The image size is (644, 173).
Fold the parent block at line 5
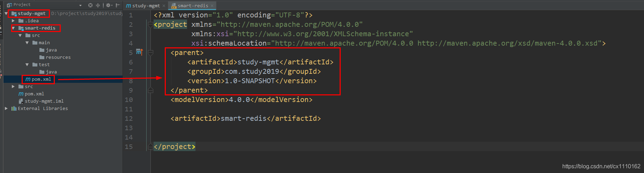(x=150, y=53)
